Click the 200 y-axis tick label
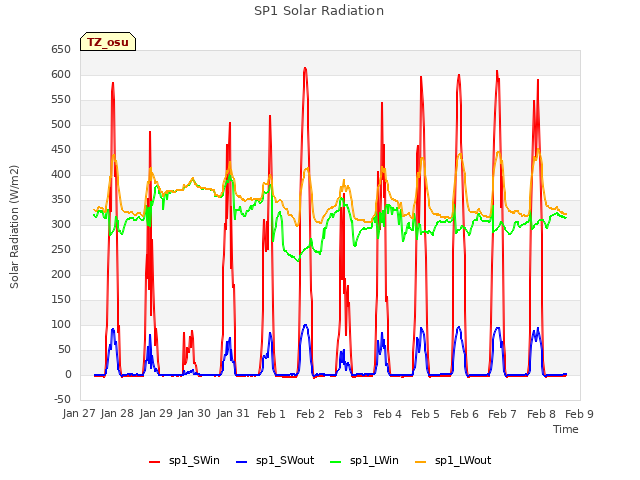This screenshot has width=640, height=480. pyautogui.click(x=61, y=274)
